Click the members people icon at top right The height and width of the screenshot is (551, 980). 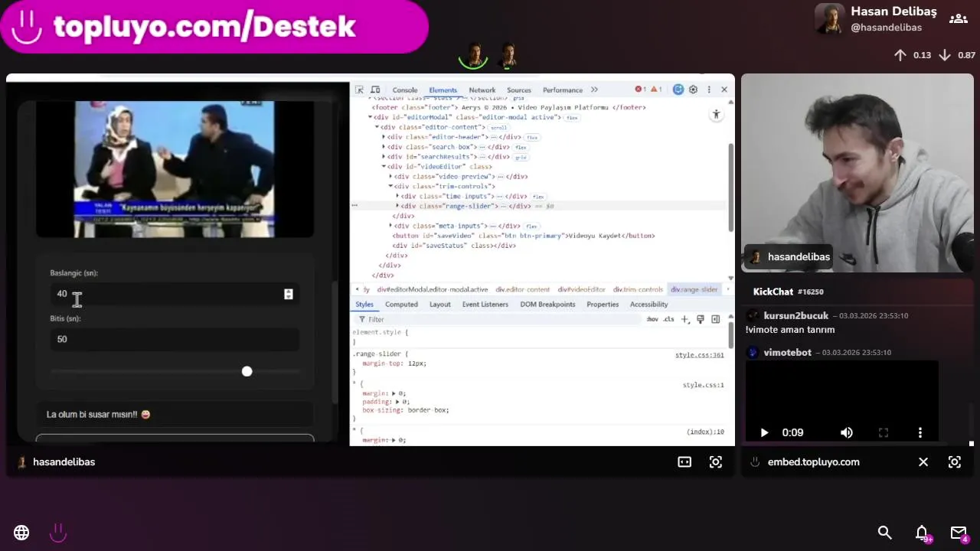point(958,19)
